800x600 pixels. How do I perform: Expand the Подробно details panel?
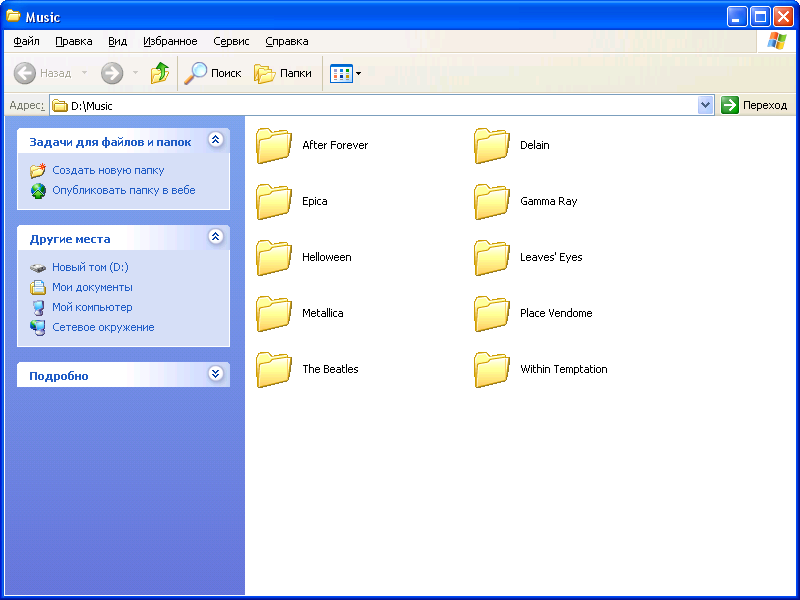215,374
